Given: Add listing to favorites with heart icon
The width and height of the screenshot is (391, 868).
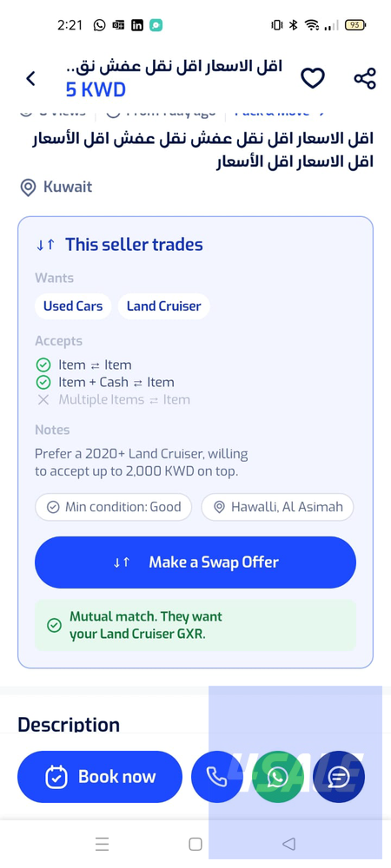Looking at the screenshot, I should (312, 78).
